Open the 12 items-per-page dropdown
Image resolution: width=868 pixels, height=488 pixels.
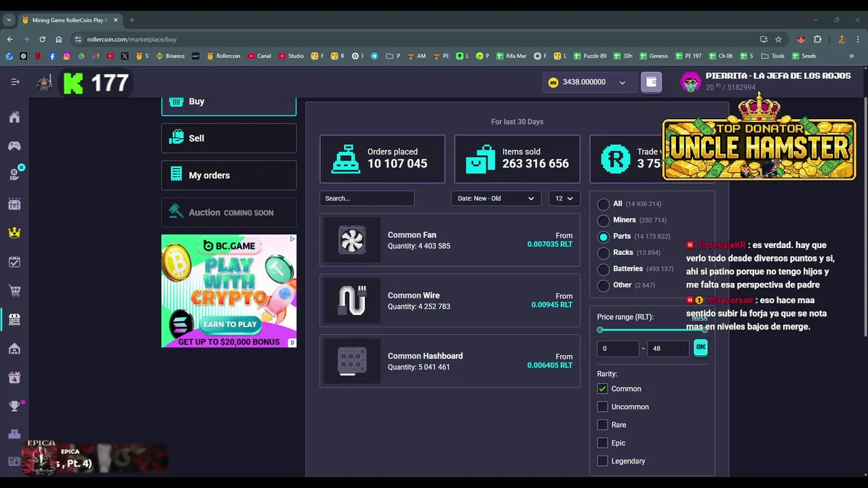point(564,199)
